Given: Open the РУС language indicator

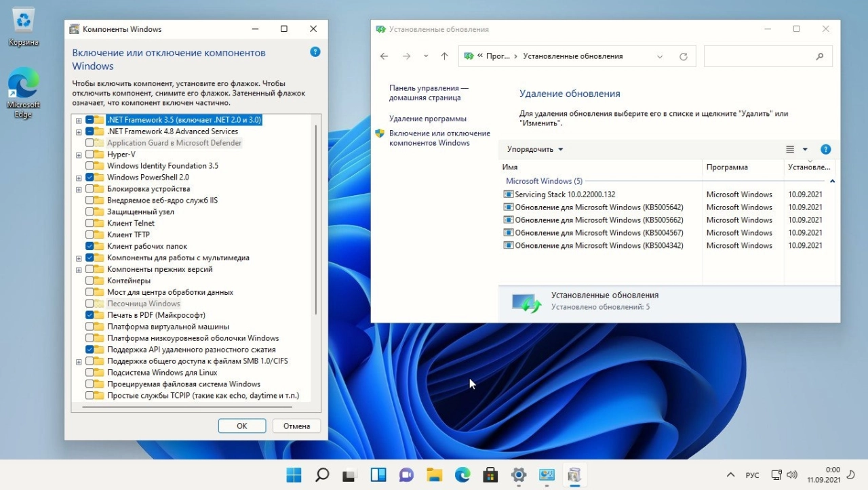Looking at the screenshot, I should point(753,475).
